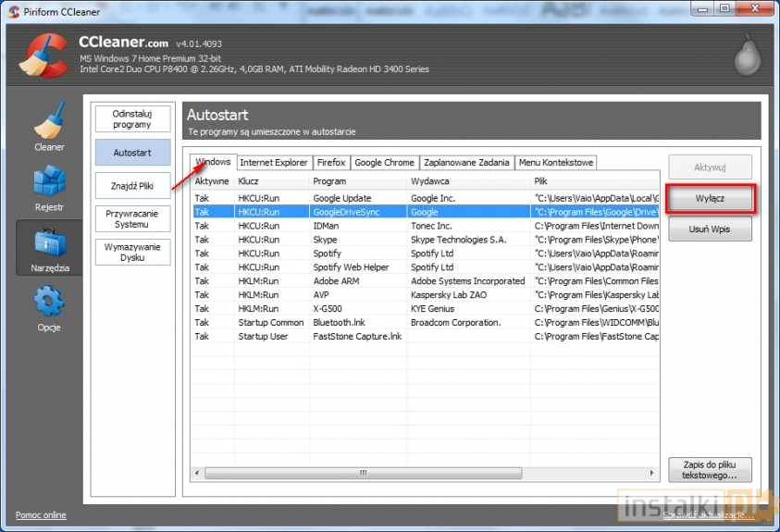This screenshot has height=532, width=780.
Task: Click the scrollbar left arrow
Action: coord(197,473)
